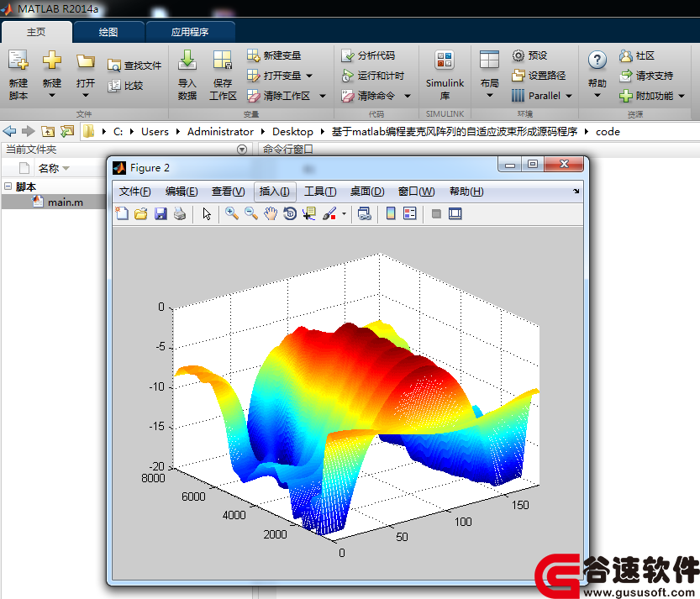Click New Variable (新建变量)
Screen dimensions: 700x599
point(274,55)
